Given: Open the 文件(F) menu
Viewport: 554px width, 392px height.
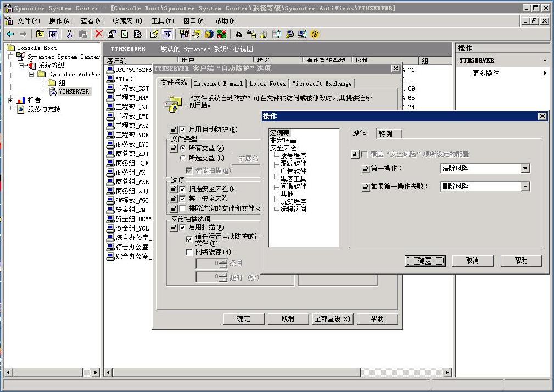Looking at the screenshot, I should pos(29,21).
